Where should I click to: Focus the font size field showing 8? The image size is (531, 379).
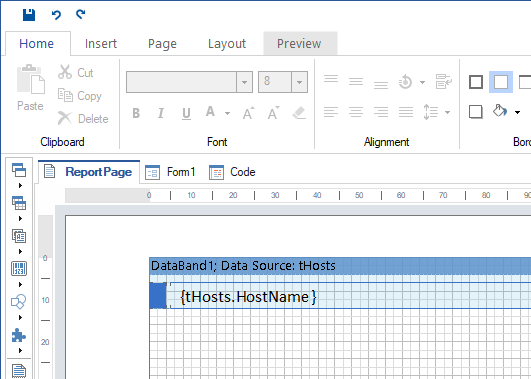coord(275,82)
